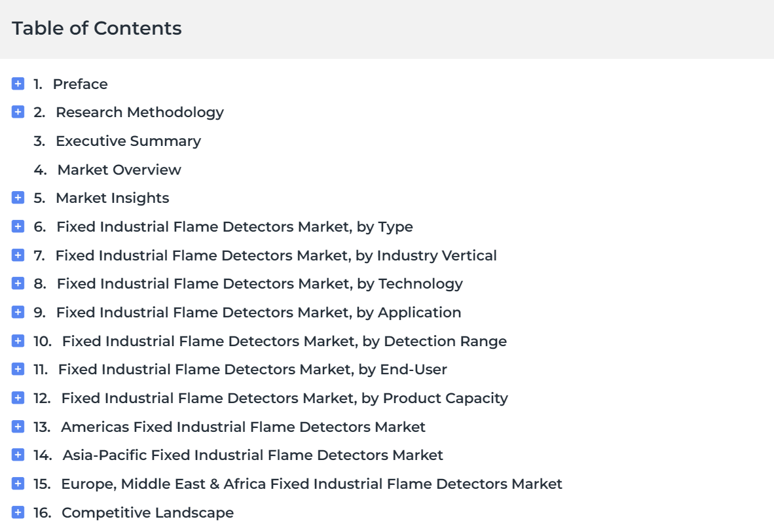Expand Europe, Middle East & Africa section icon
This screenshot has width=774, height=532.
(18, 483)
